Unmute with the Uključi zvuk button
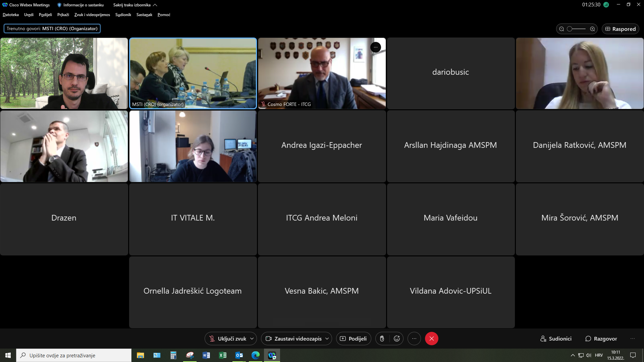The width and height of the screenshot is (644, 362). pyautogui.click(x=227, y=339)
